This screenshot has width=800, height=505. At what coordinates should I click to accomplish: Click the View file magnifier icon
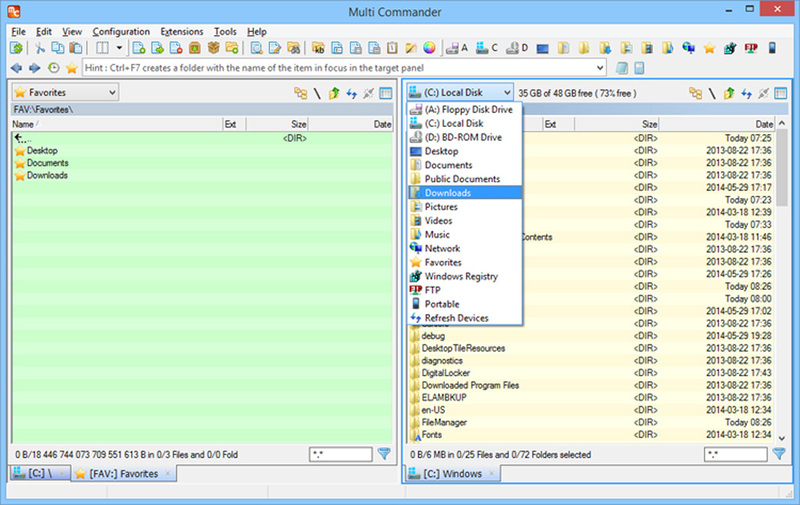point(257,48)
